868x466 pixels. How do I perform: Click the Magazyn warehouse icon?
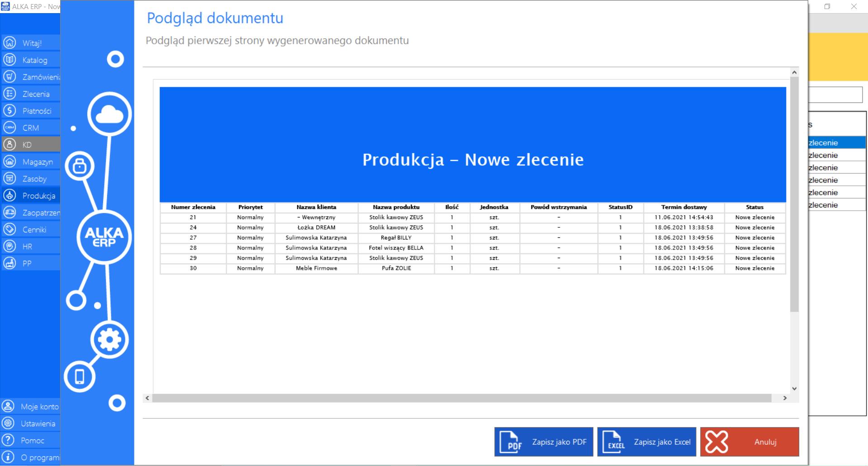(9, 162)
